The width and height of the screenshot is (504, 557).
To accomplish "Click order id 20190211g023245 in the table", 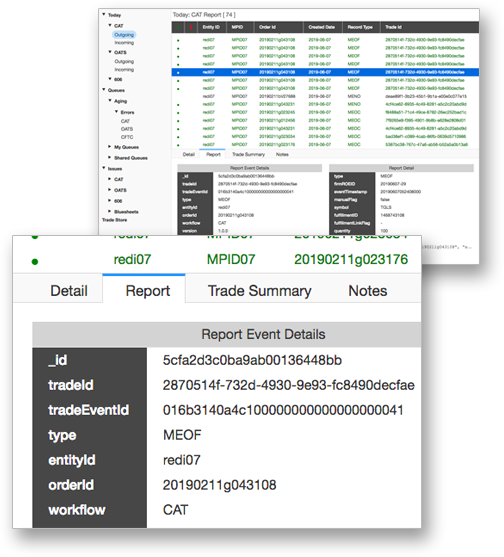I will point(277,112).
